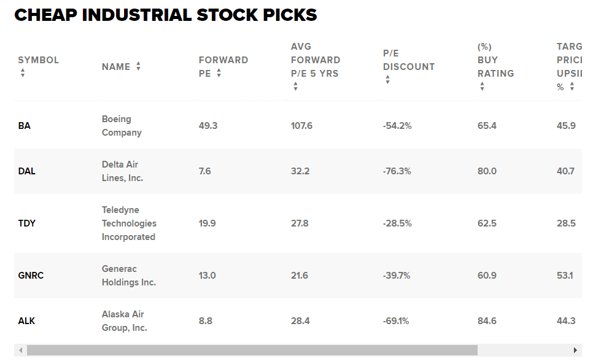Click the scrollbar left arrow
This screenshot has height=364, width=593.
click(20, 350)
